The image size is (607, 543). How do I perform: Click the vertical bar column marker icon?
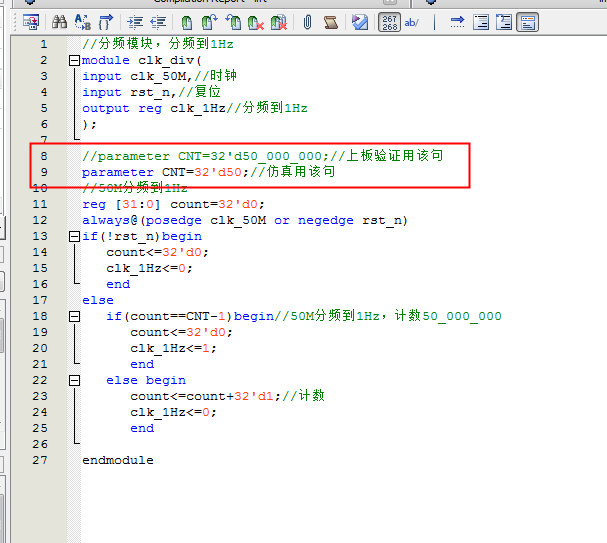click(x=434, y=22)
